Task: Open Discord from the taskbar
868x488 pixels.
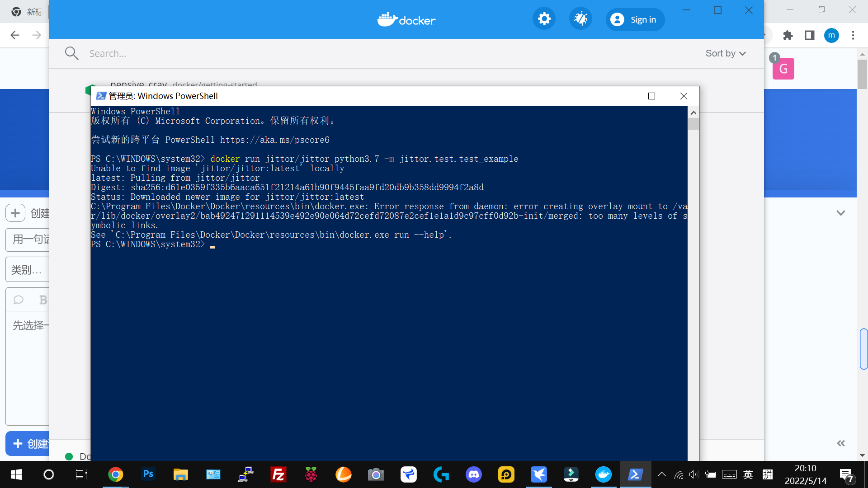Action: click(474, 474)
